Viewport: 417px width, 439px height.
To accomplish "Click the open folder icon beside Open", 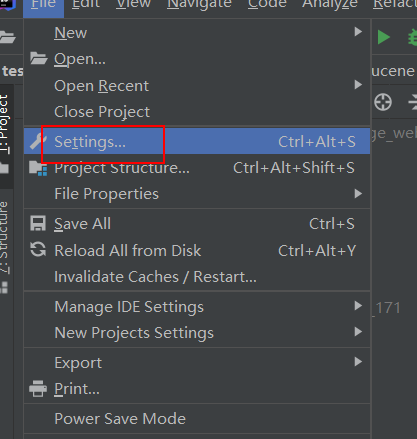I will [x=38, y=59].
